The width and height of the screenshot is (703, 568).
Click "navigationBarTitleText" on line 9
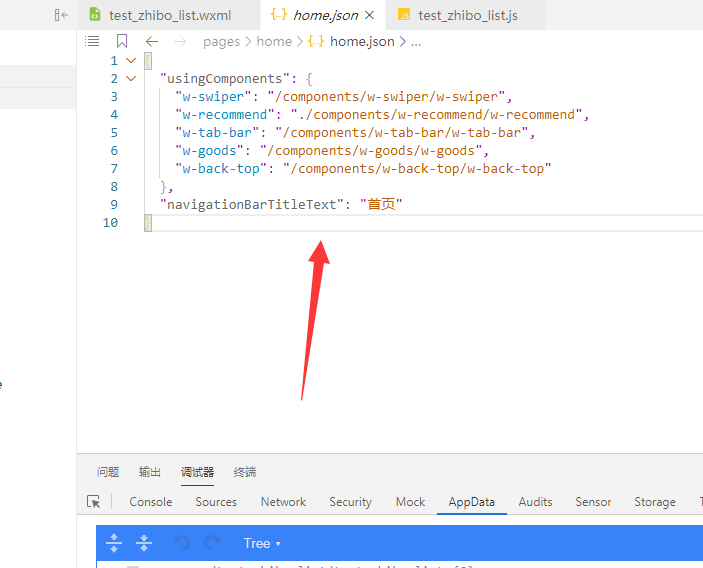[252, 204]
